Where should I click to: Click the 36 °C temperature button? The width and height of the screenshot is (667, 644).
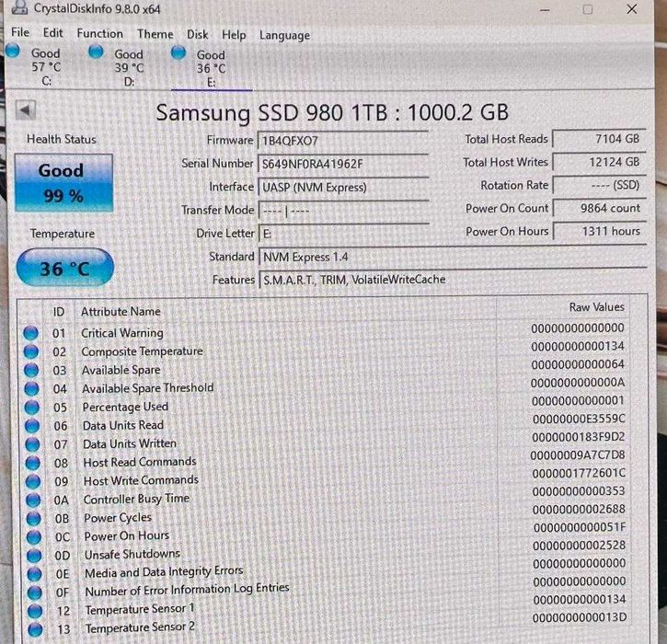[65, 268]
